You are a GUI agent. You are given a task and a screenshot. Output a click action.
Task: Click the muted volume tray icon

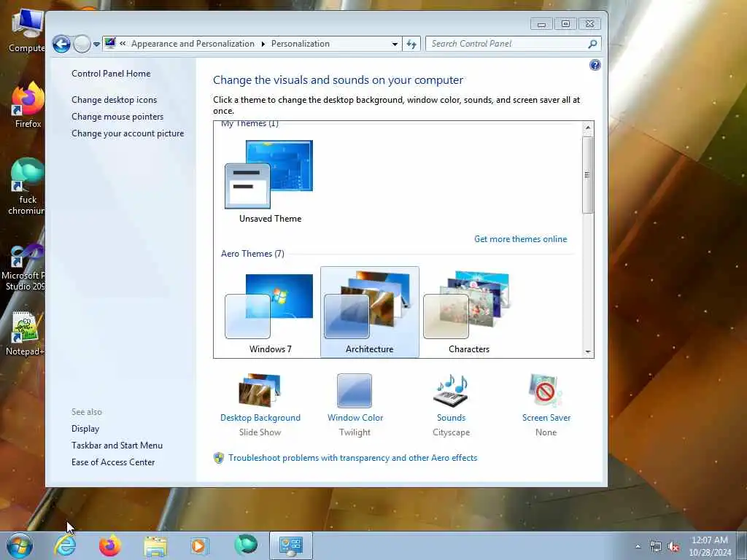[x=673, y=547]
